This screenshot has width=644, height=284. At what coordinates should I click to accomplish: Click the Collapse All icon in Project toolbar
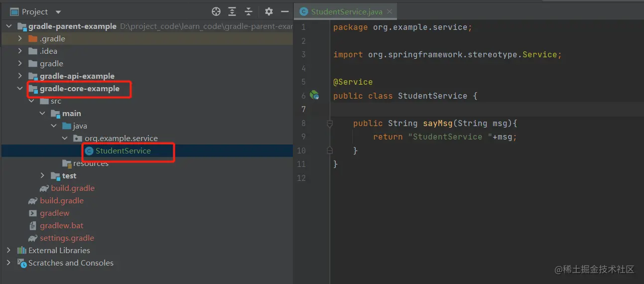click(x=249, y=11)
